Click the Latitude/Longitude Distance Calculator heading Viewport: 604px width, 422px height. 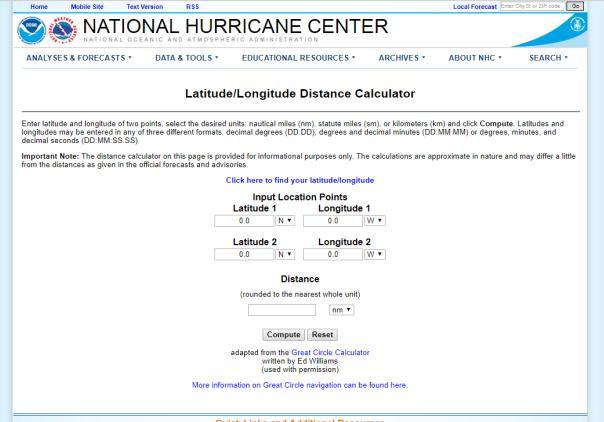pos(300,94)
